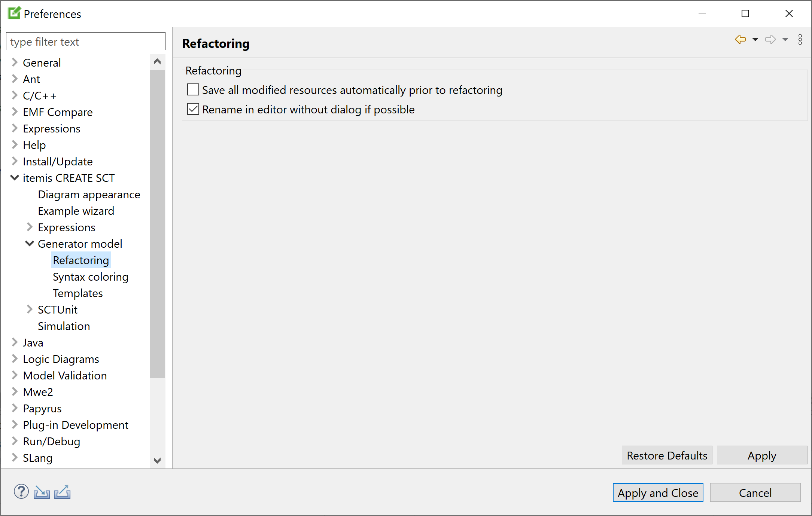Select the Syntax coloring menu item
The width and height of the screenshot is (812, 516).
90,277
